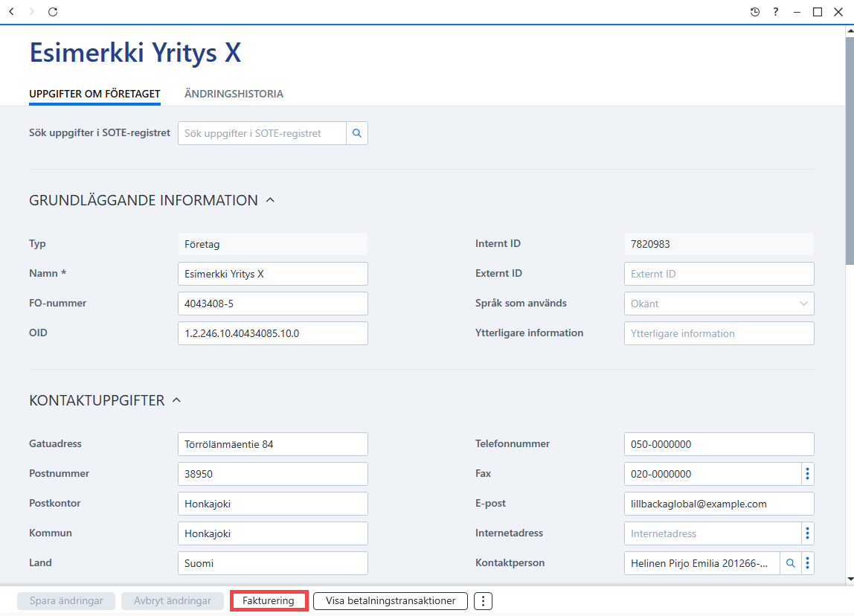
Task: Open more actions menu in bottom bar
Action: click(483, 601)
